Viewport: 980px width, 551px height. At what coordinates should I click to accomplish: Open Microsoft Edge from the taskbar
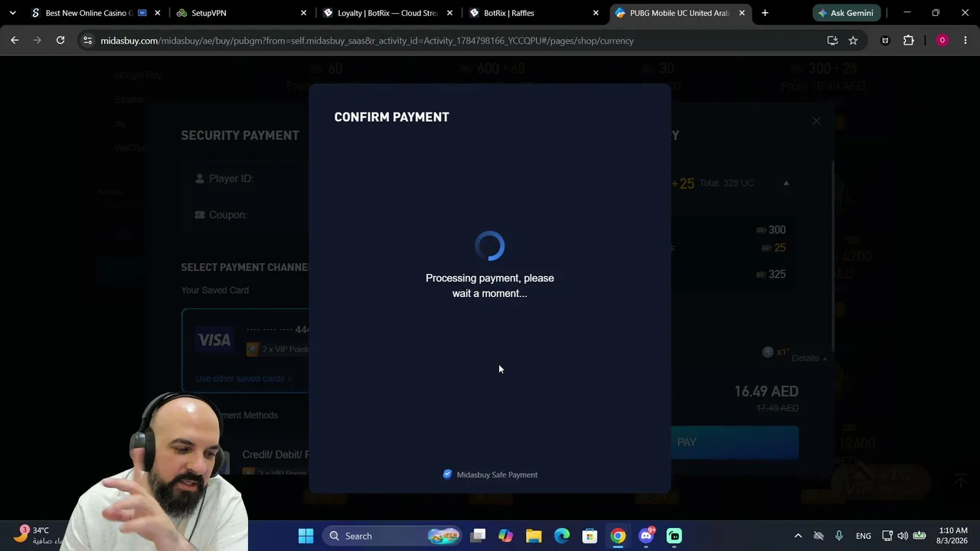point(562,536)
